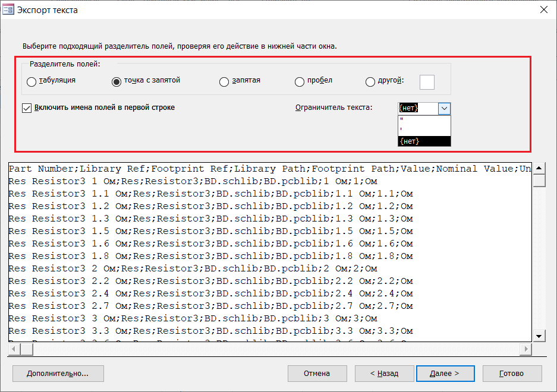
Task: Click the preview scroll up arrow
Action: coord(539,168)
